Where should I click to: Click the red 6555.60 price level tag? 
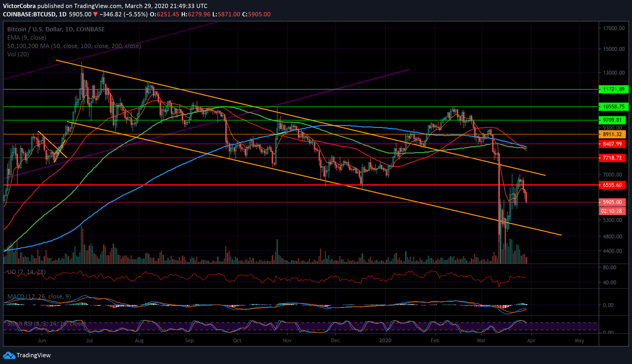point(612,185)
